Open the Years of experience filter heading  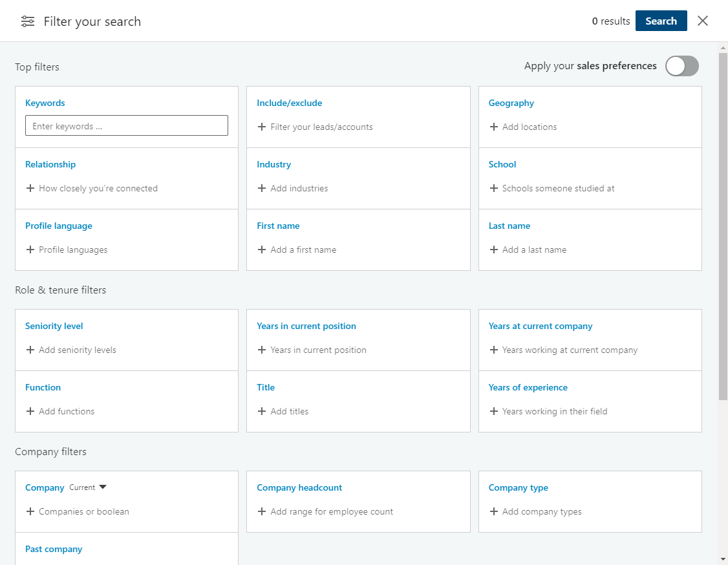tap(528, 387)
